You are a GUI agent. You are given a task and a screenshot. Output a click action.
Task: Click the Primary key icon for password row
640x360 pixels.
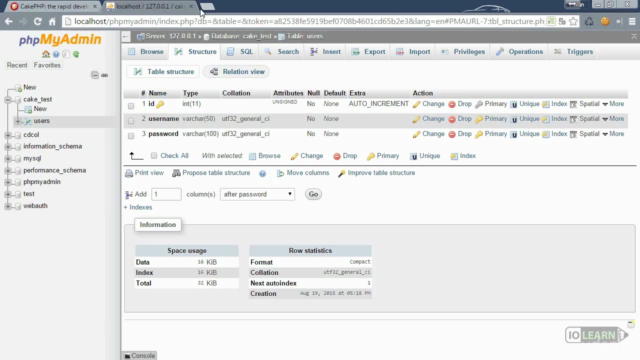pos(479,134)
